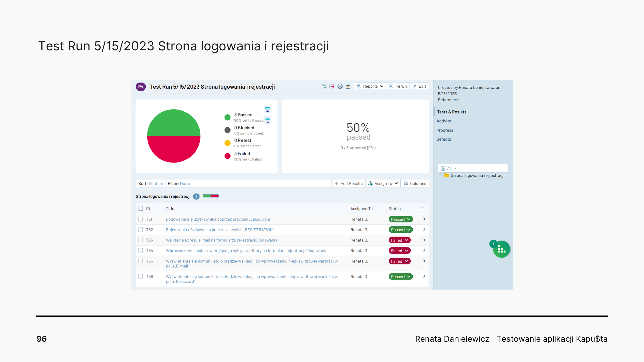Click red Failed legend dot

pos(227,156)
